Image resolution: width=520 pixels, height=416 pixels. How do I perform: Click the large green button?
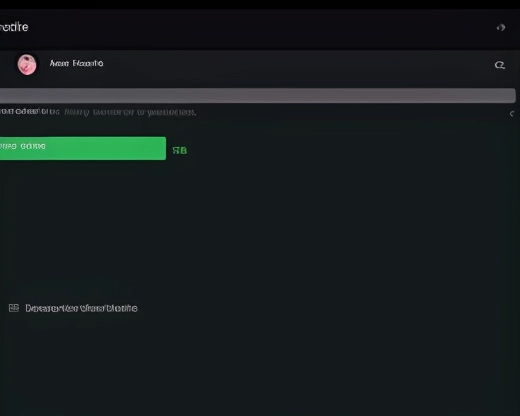(83, 148)
